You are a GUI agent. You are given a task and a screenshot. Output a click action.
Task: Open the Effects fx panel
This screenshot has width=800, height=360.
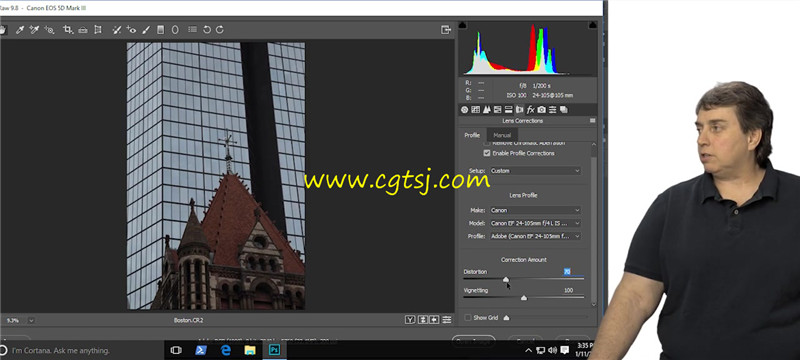point(531,109)
